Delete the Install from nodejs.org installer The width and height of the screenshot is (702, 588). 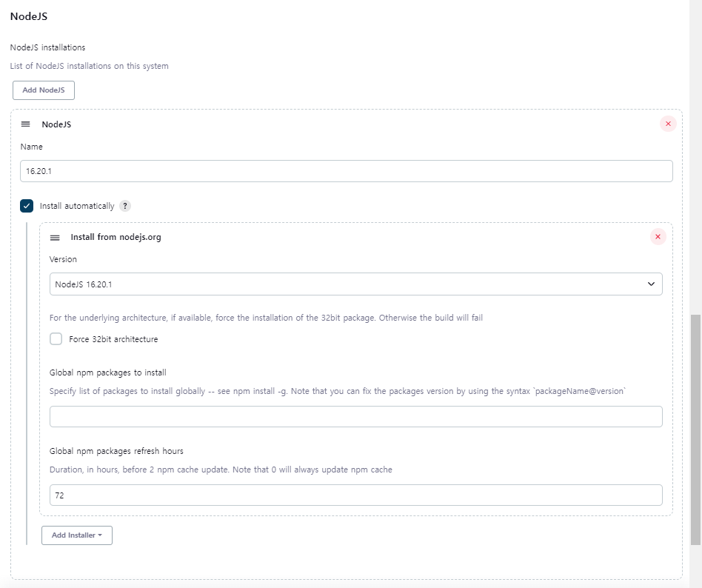[x=658, y=236]
